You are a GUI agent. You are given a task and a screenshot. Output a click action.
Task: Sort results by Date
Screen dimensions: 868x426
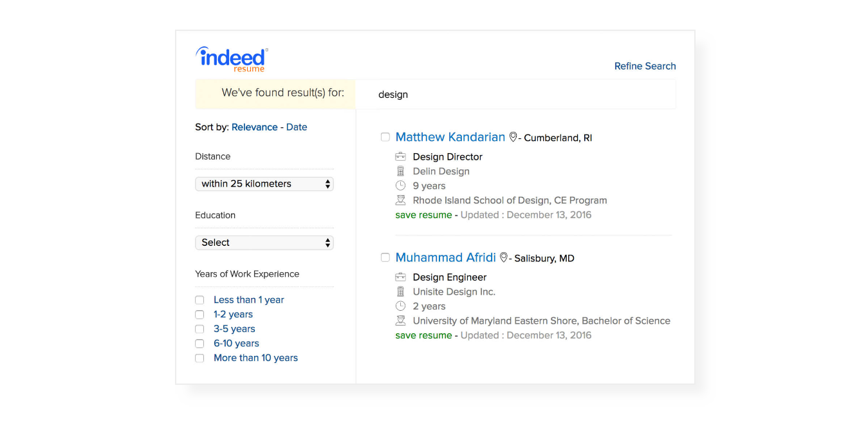297,127
